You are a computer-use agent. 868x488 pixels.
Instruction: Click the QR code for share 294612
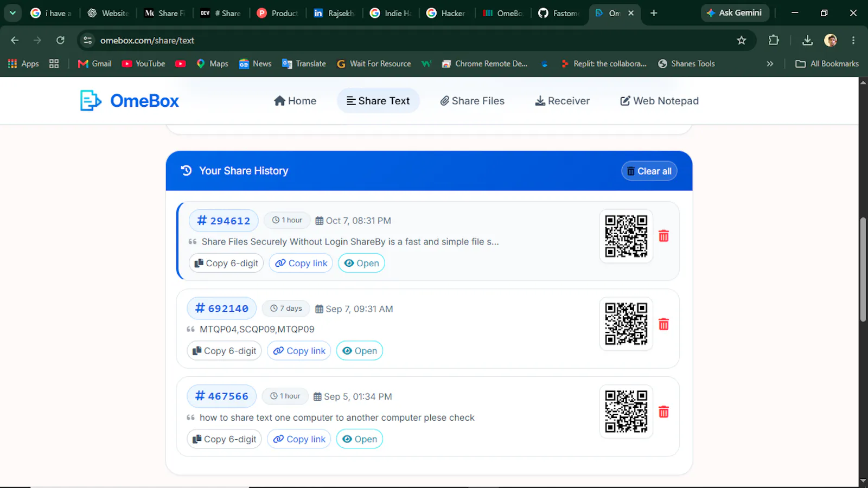626,236
